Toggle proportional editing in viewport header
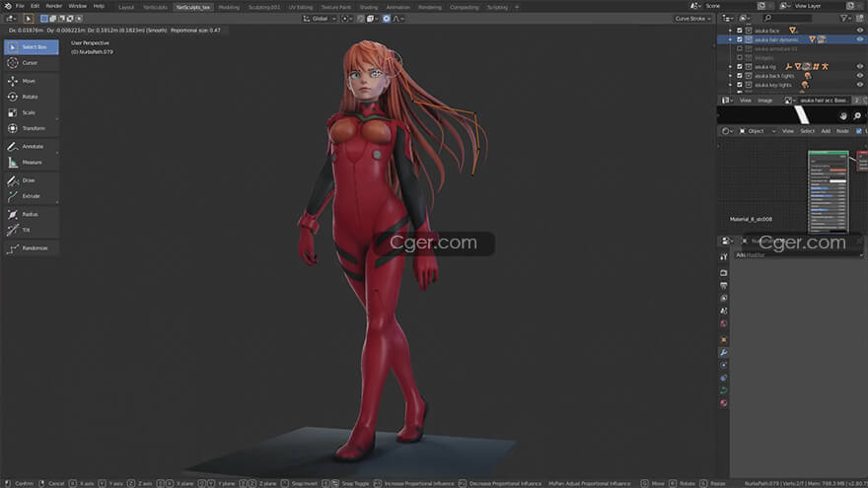868x488 pixels. point(387,19)
